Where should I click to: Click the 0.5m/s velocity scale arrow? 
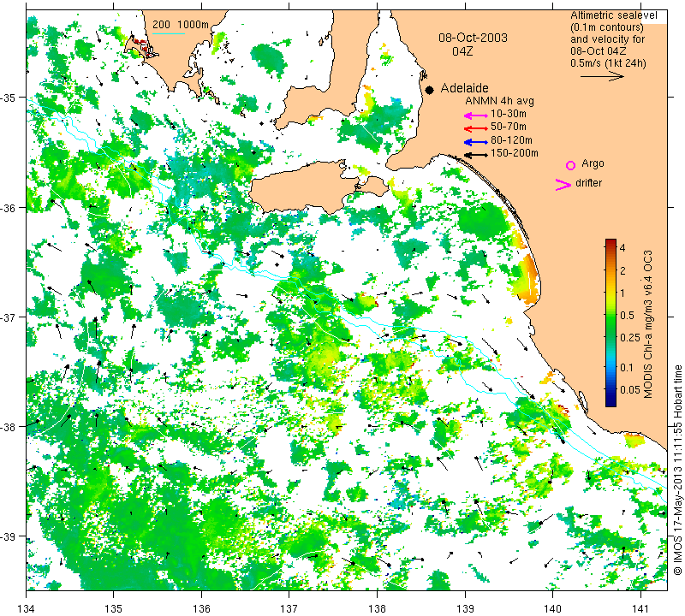(x=603, y=77)
